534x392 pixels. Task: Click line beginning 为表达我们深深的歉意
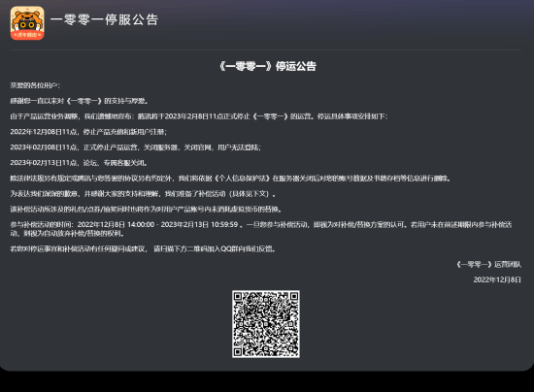pyautogui.click(x=143, y=194)
